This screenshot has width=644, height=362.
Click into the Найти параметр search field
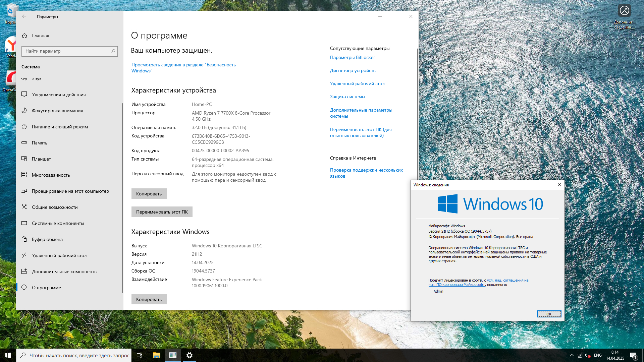click(x=67, y=51)
